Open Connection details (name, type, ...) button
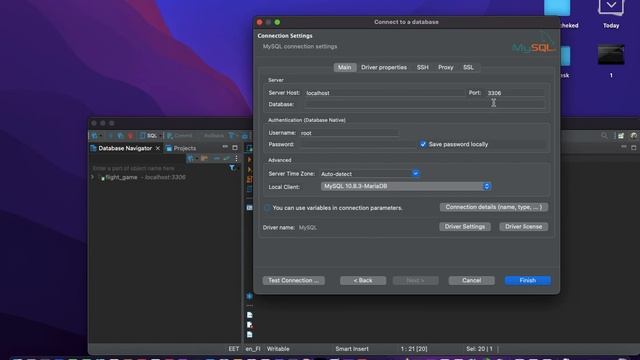The width and height of the screenshot is (640, 360). point(494,207)
